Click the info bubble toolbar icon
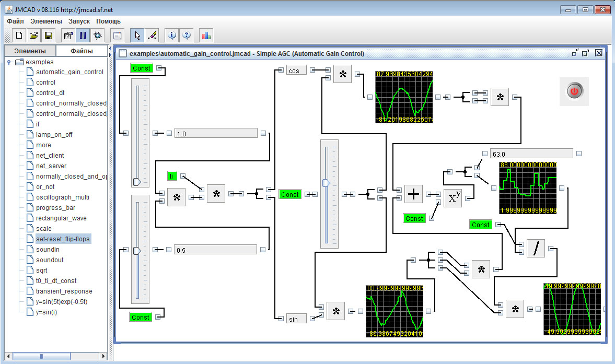This screenshot has width=615, height=364. point(172,36)
